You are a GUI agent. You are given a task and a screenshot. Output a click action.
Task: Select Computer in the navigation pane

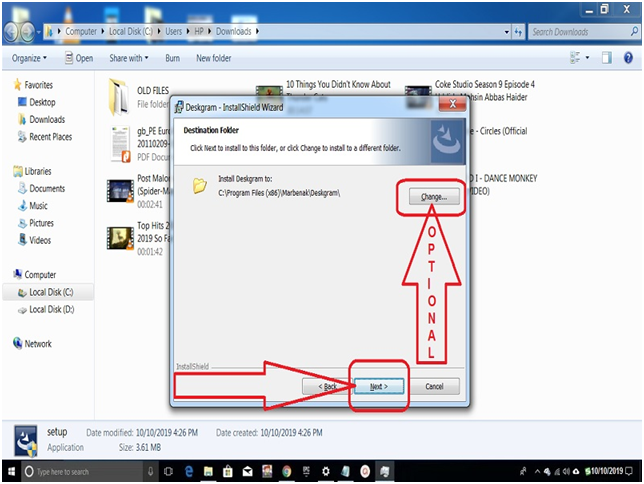[x=34, y=275]
